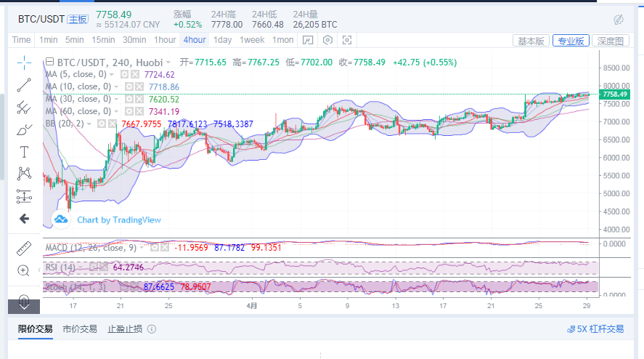Select the trend line drawing tool

(24, 84)
